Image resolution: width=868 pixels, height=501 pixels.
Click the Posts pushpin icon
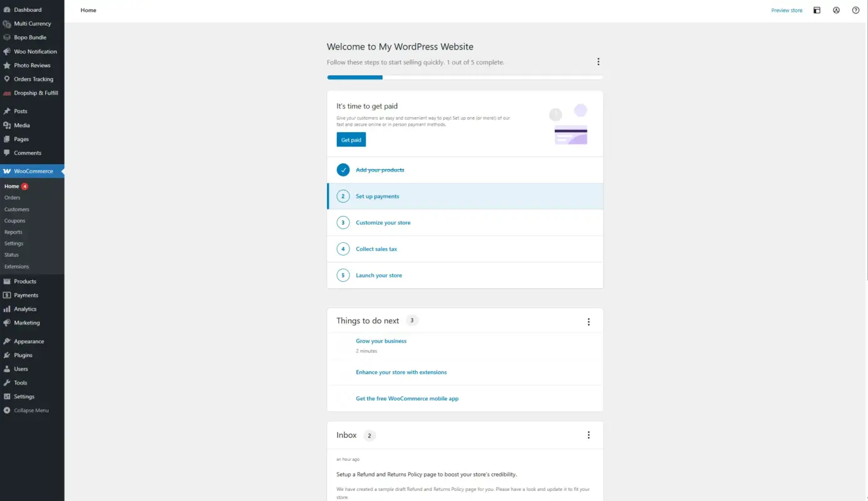pyautogui.click(x=7, y=111)
